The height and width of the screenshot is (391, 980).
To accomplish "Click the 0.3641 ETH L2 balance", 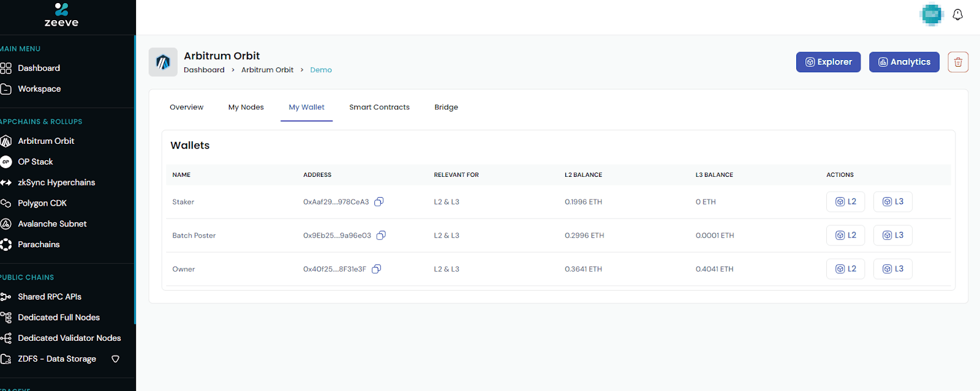I will click(583, 269).
